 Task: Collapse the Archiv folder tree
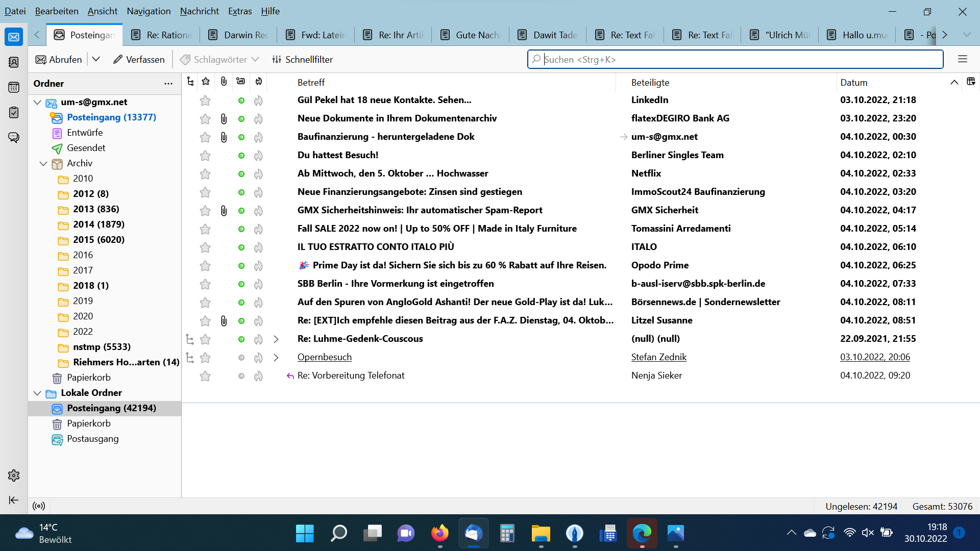click(x=43, y=163)
